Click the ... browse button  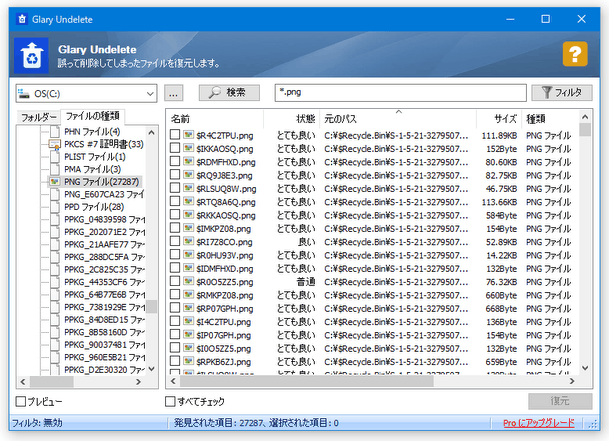(174, 93)
